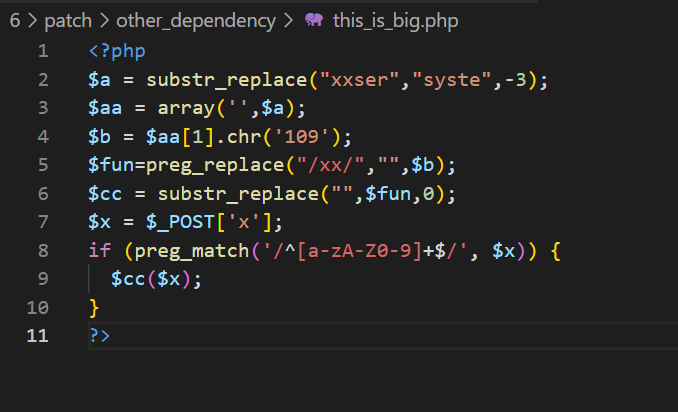Open the 'other_dependency' breadcrumb segment
The height and width of the screenshot is (412, 678).
[x=196, y=21]
